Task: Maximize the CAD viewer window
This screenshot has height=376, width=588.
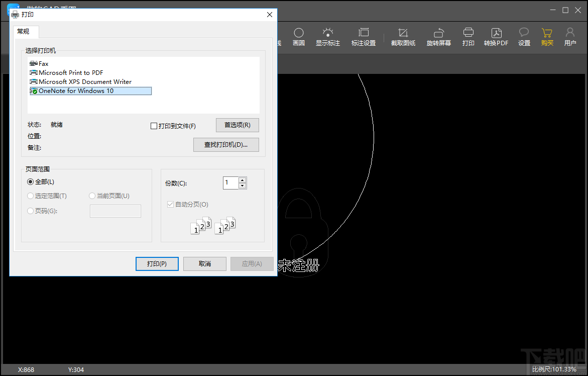Action: click(x=565, y=10)
